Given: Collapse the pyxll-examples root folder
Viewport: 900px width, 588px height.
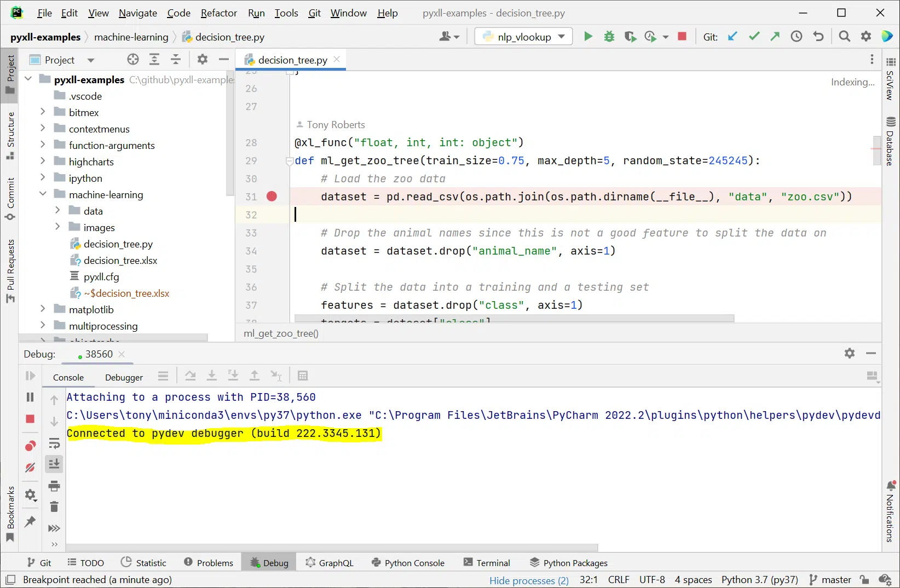Looking at the screenshot, I should tap(28, 79).
